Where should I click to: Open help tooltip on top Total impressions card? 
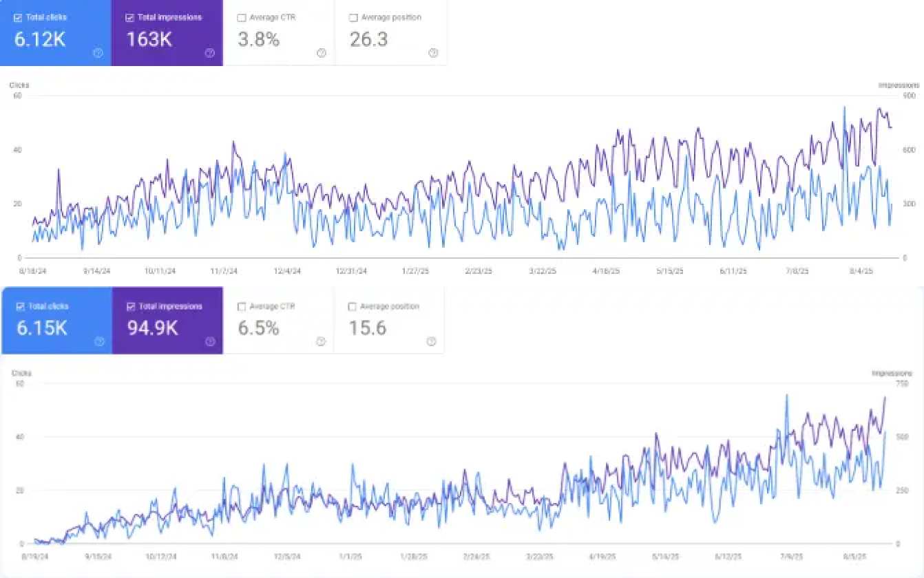(x=210, y=52)
